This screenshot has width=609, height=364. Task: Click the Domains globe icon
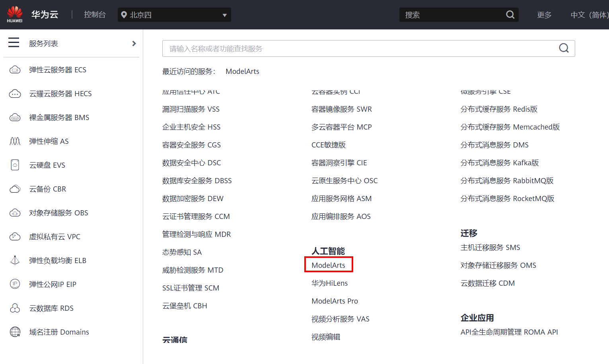tap(15, 332)
